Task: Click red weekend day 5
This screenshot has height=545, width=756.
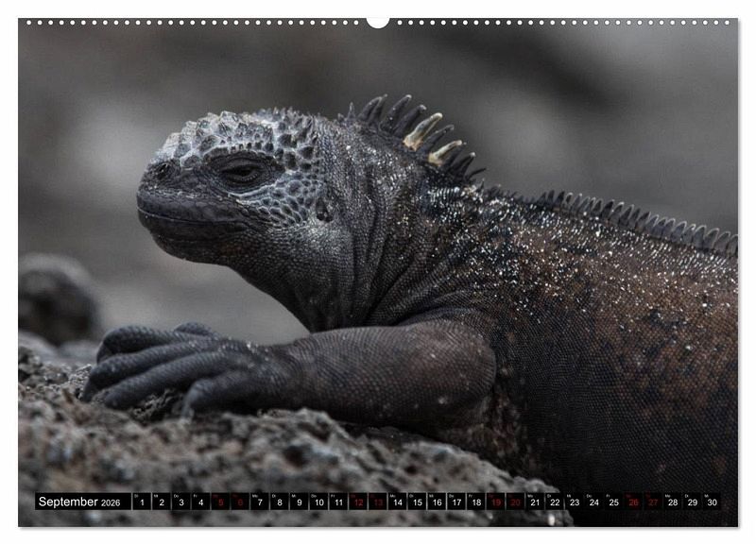Action: point(220,502)
